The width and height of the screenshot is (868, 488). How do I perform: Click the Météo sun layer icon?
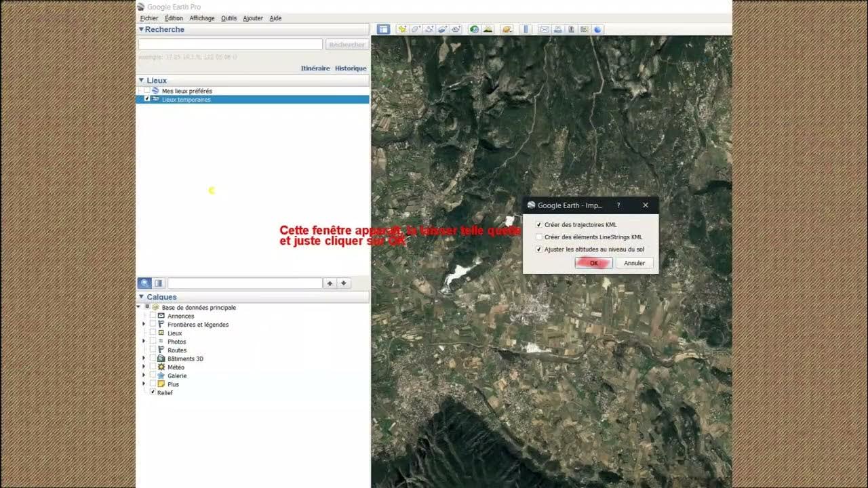point(161,367)
